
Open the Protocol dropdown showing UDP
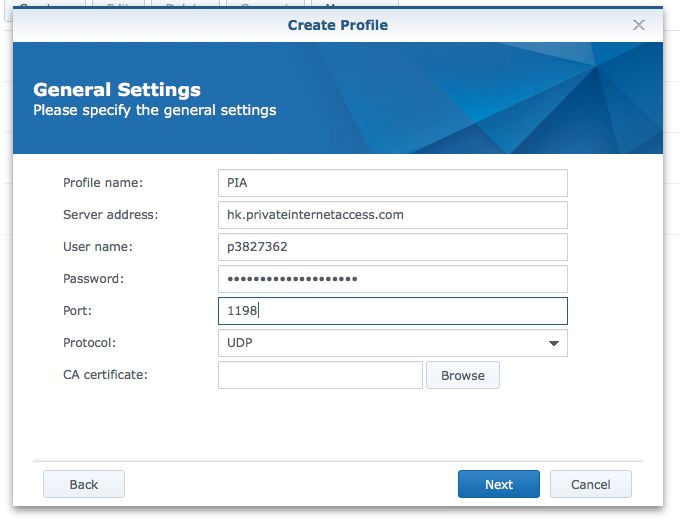(x=392, y=343)
